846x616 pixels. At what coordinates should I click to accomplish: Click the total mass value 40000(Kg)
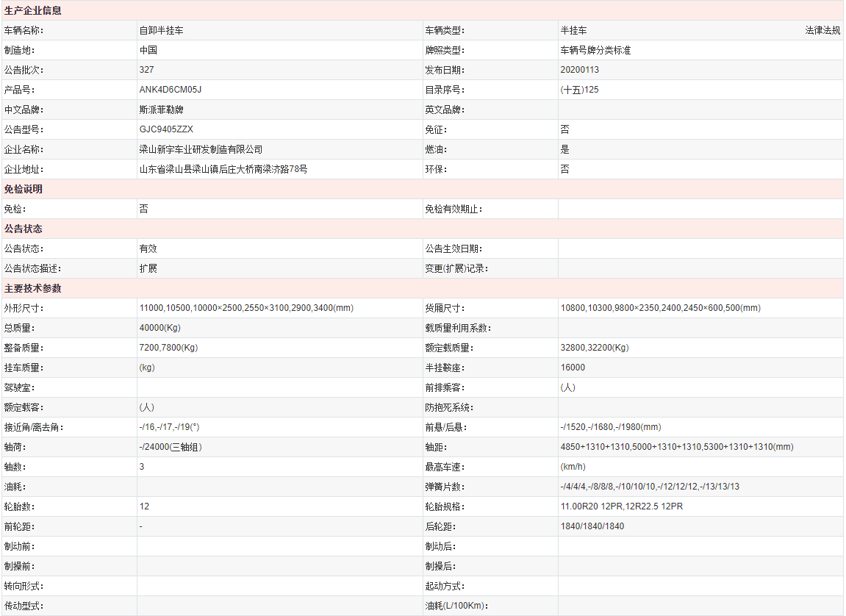(x=159, y=328)
